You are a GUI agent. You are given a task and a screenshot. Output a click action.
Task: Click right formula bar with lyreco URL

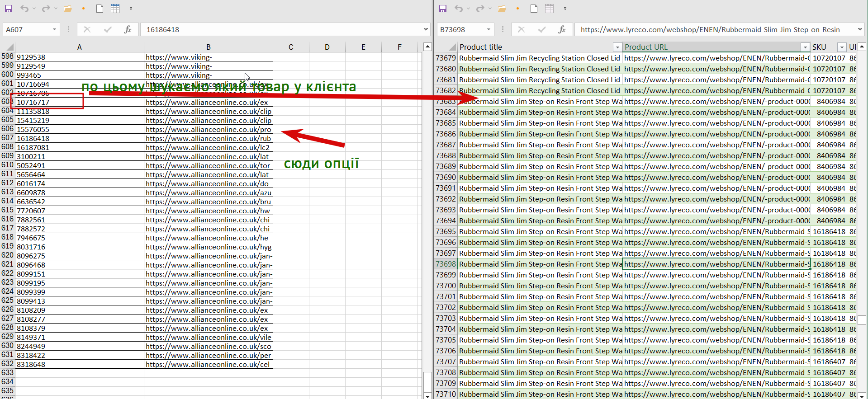(x=715, y=29)
